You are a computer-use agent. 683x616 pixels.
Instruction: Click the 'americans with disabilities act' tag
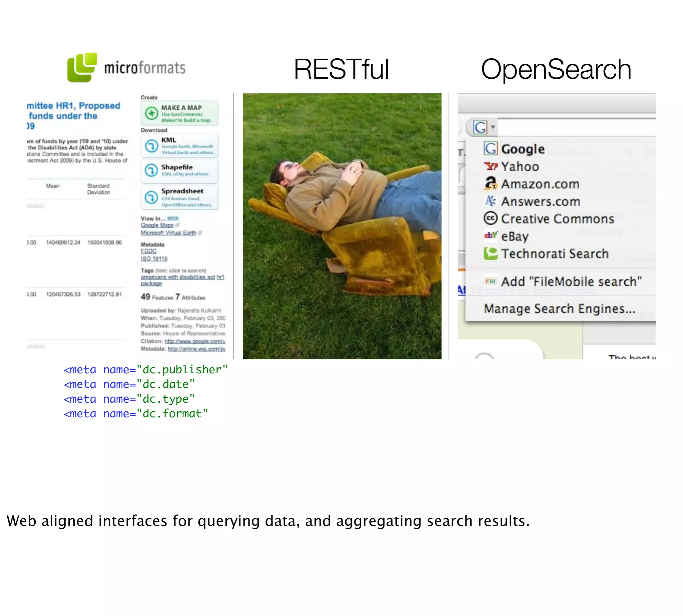click(178, 277)
